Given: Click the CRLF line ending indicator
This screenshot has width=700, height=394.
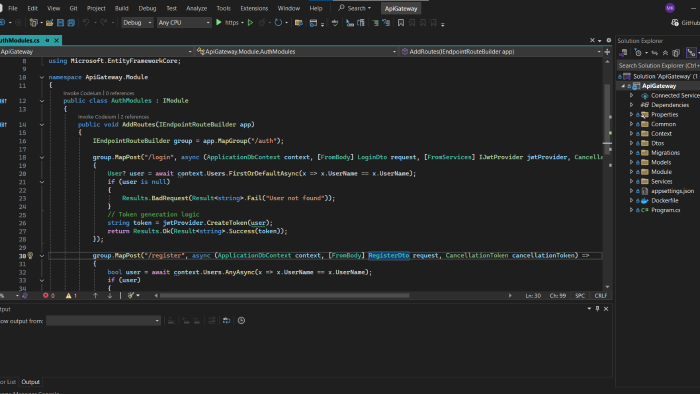Looking at the screenshot, I should pos(600,295).
